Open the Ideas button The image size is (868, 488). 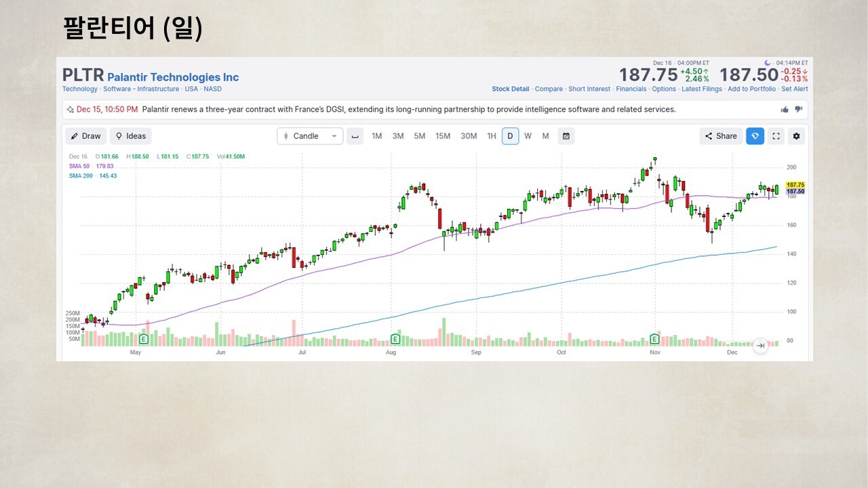131,136
